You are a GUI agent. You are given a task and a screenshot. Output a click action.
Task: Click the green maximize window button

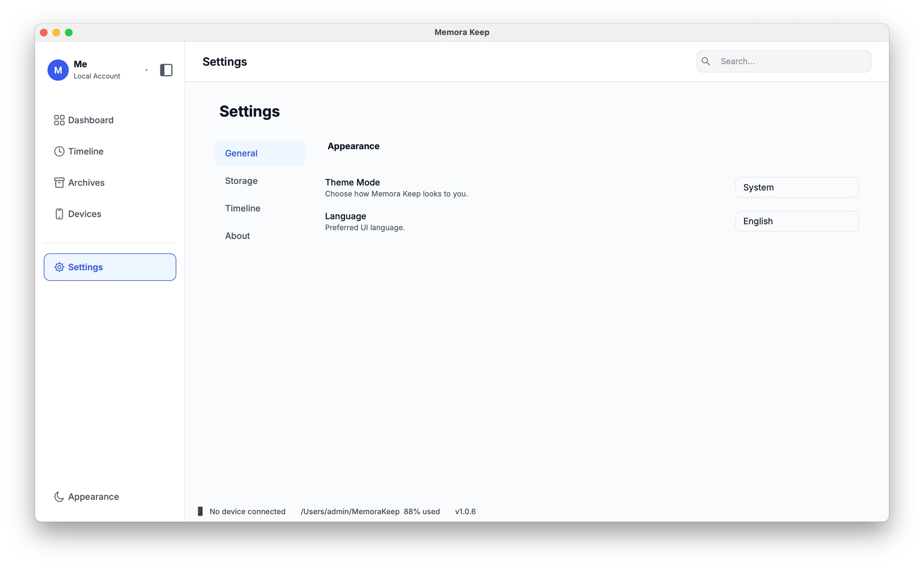click(x=69, y=32)
